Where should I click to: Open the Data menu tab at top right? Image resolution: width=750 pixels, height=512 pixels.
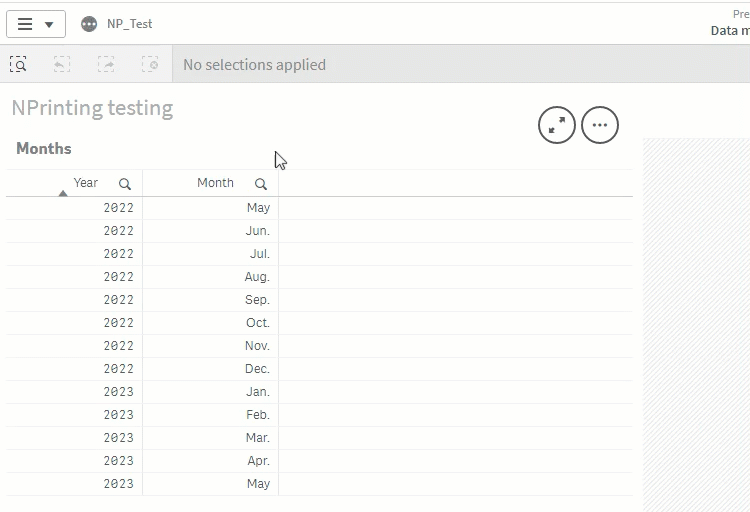click(x=730, y=30)
